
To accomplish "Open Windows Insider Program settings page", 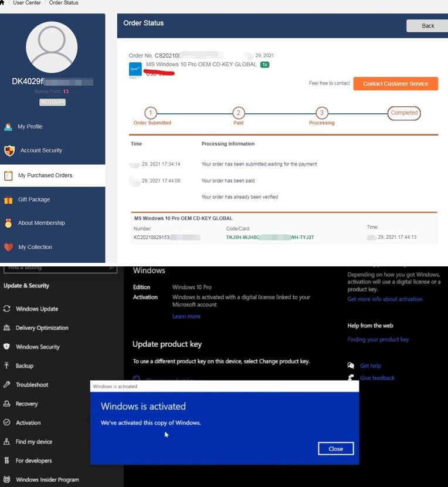I will pos(47,479).
